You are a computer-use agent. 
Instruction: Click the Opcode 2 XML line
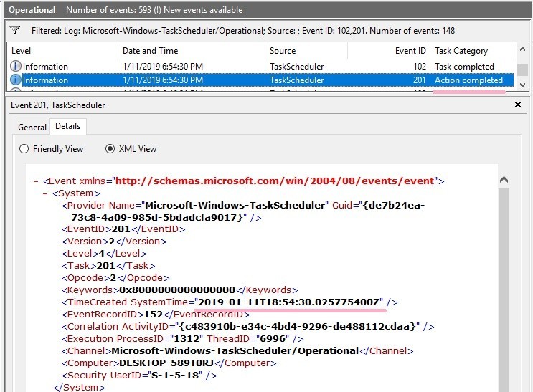pos(115,278)
